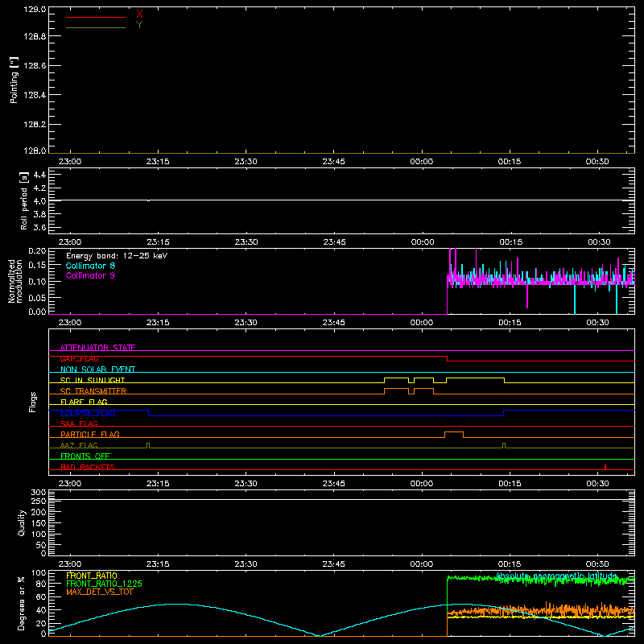Click the 4.4 tick on Roll period axis
Viewport: 644px width, 644px height.
click(x=39, y=175)
